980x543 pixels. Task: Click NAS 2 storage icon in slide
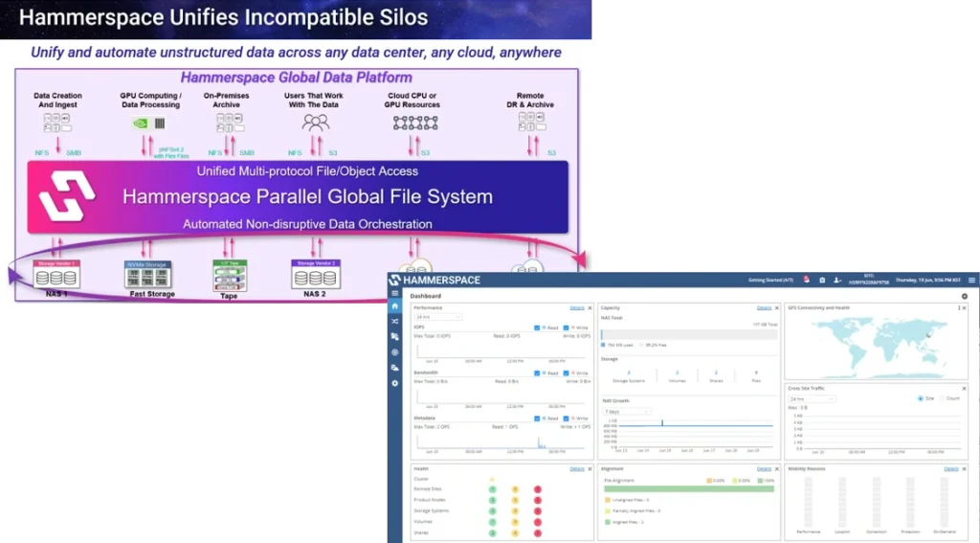316,274
